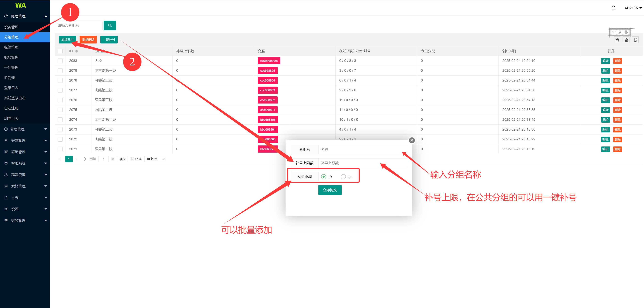Click the magnifier search icon button
This screenshot has width=644, height=308.
click(x=110, y=25)
